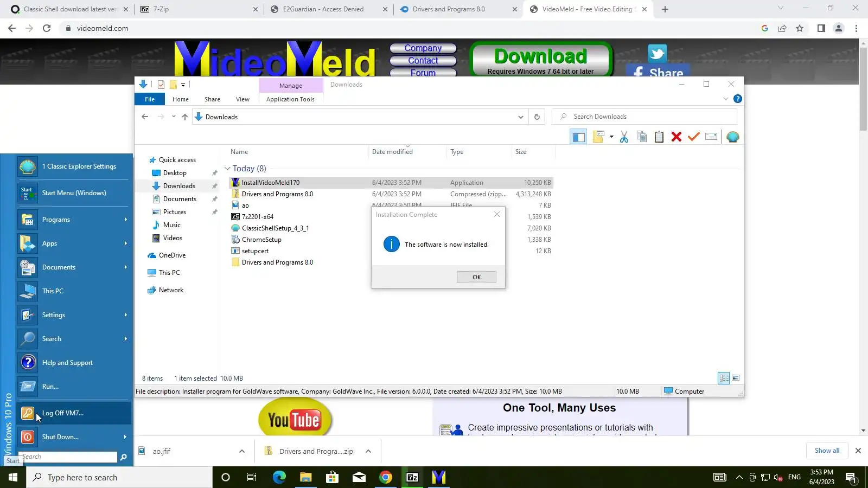The height and width of the screenshot is (488, 868).
Task: Open the folder options dropdown arrow
Action: tap(611, 137)
